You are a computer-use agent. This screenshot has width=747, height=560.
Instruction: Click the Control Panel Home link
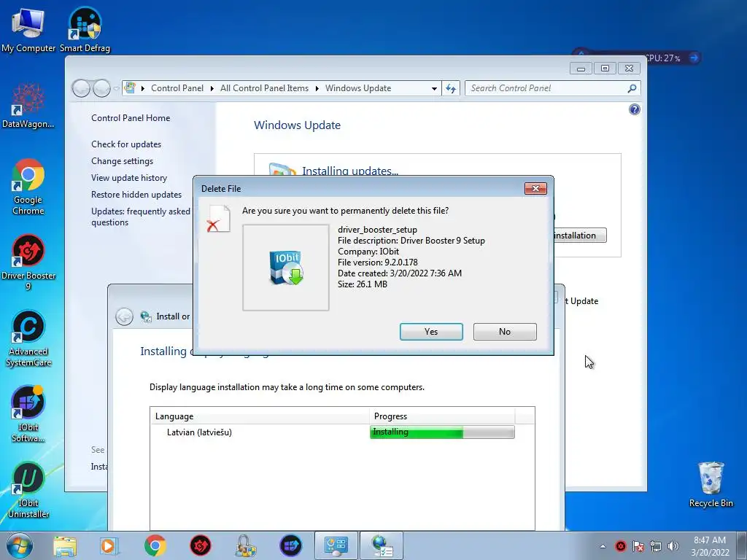pos(131,118)
